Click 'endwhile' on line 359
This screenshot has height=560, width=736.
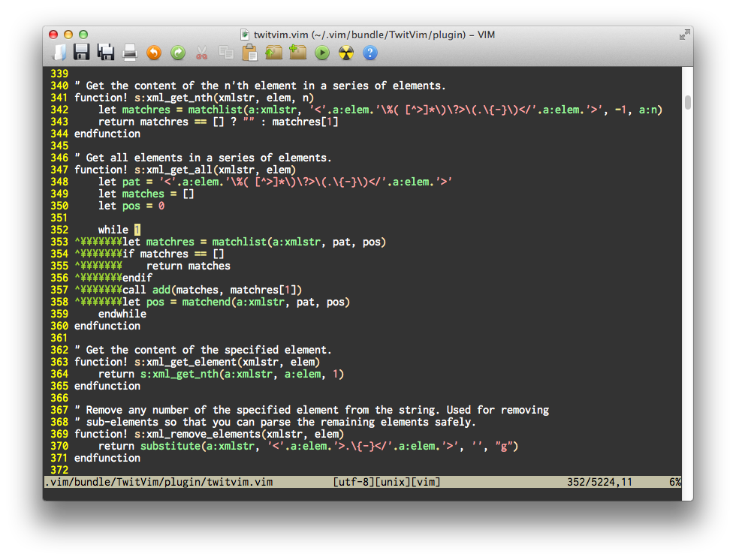122,314
